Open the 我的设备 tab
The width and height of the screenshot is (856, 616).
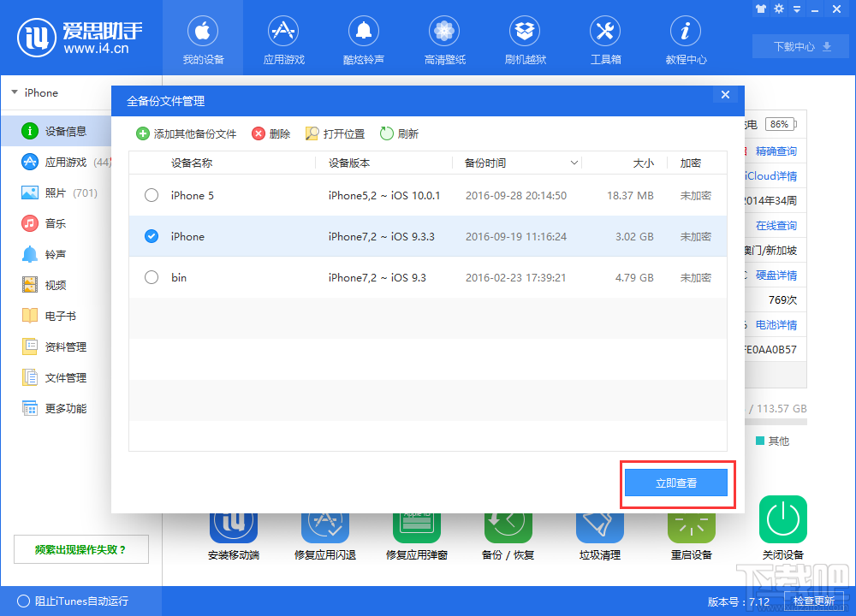point(203,38)
